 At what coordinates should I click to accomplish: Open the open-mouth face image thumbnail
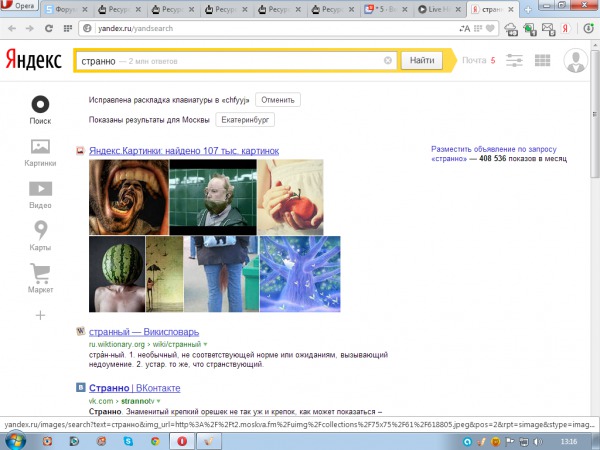pyautogui.click(x=129, y=197)
